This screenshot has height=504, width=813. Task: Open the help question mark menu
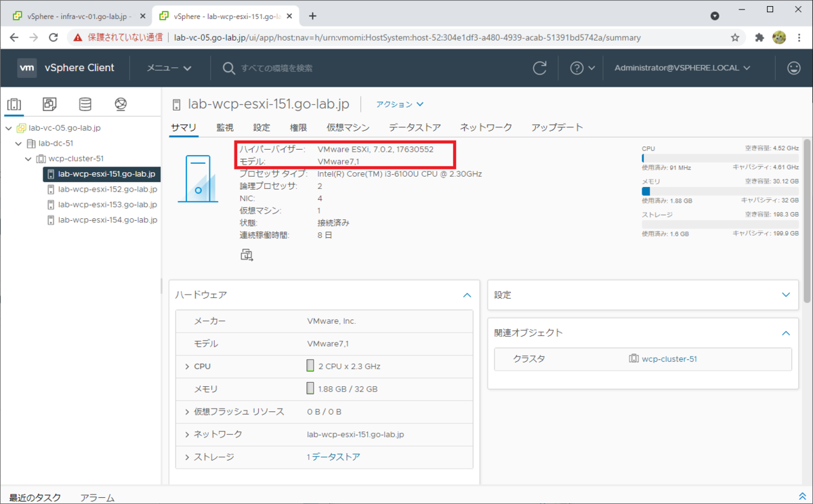[x=583, y=68]
